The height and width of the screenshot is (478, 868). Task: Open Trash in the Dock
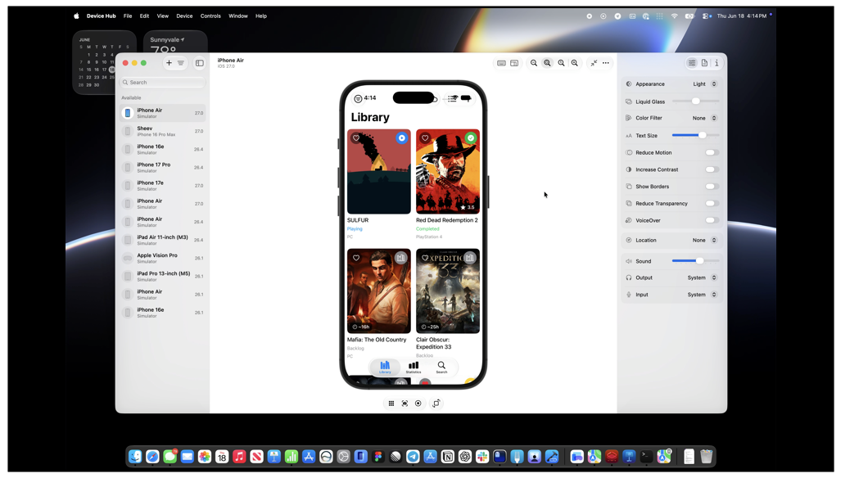click(x=707, y=457)
